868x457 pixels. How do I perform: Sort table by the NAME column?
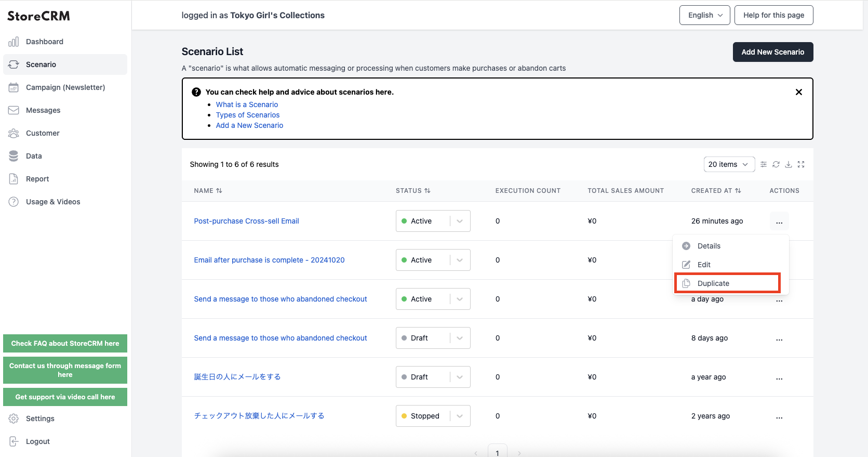(x=208, y=191)
